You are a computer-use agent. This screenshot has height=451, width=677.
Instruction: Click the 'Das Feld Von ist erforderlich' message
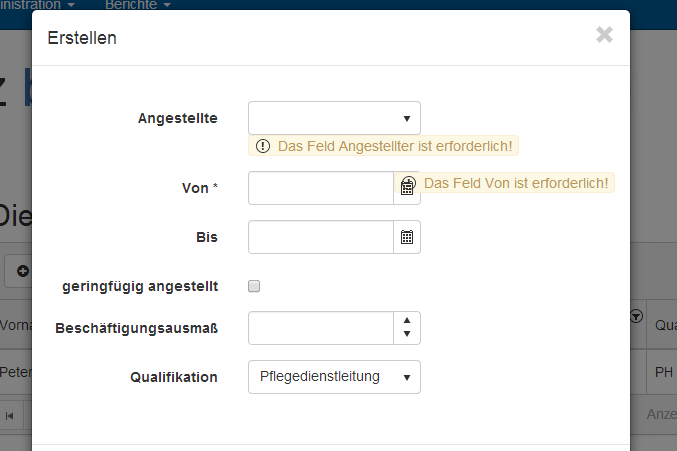(x=516, y=183)
